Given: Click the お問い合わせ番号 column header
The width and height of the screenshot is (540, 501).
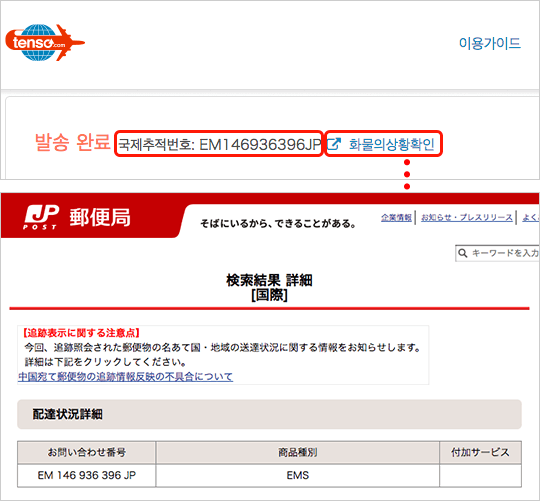Looking at the screenshot, I should pyautogui.click(x=86, y=452).
